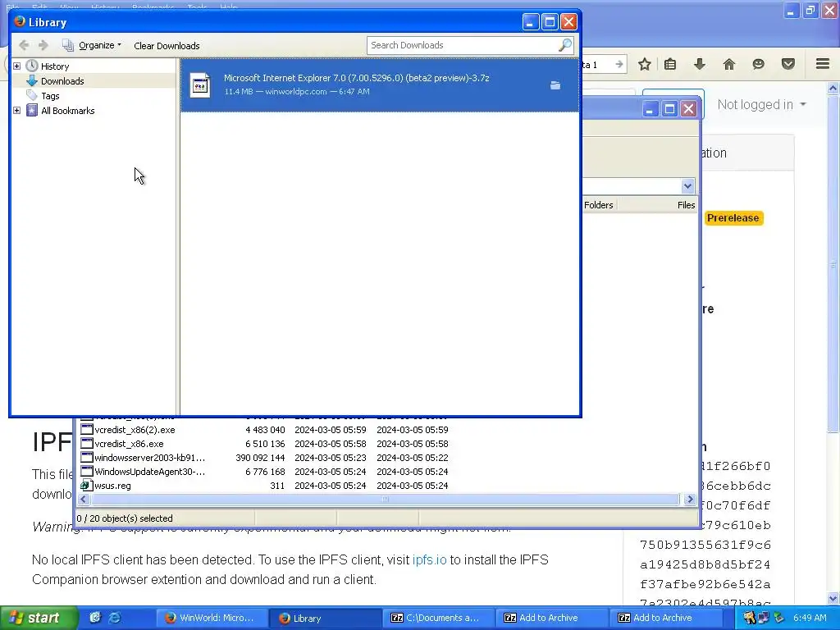
Task: Click the 7-Zip horizontal scrollbar thumb
Action: pyautogui.click(x=386, y=500)
